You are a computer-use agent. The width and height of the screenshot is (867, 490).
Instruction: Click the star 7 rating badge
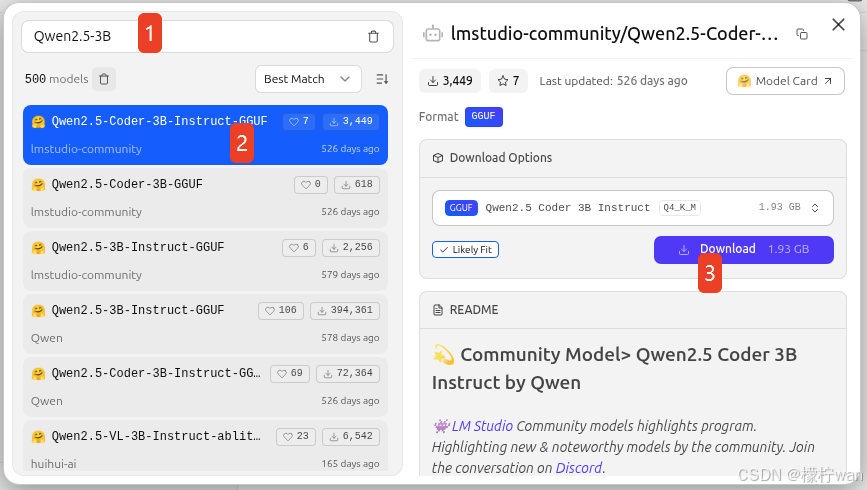coord(508,81)
